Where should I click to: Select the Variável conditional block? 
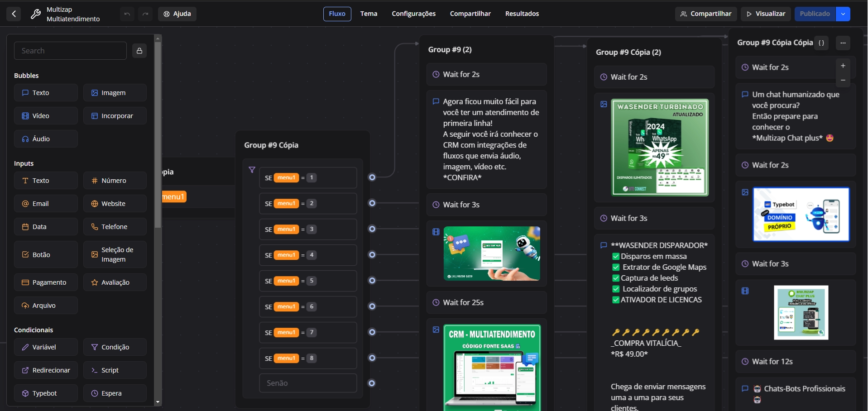coord(46,347)
